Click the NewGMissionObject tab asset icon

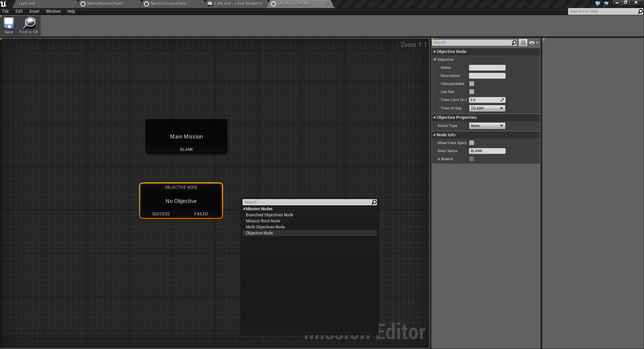pos(83,4)
